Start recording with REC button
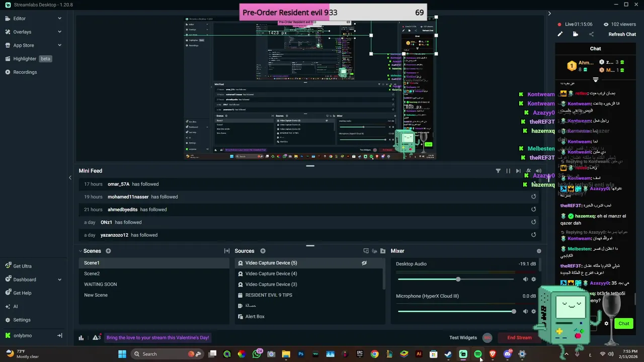644x362 pixels. [487, 337]
